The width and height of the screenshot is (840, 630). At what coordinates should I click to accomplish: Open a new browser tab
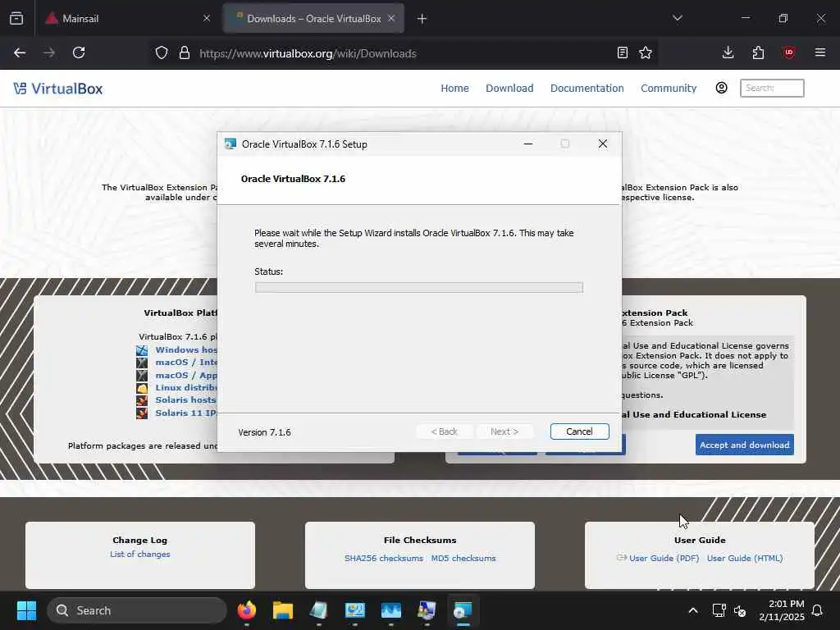coord(422,19)
